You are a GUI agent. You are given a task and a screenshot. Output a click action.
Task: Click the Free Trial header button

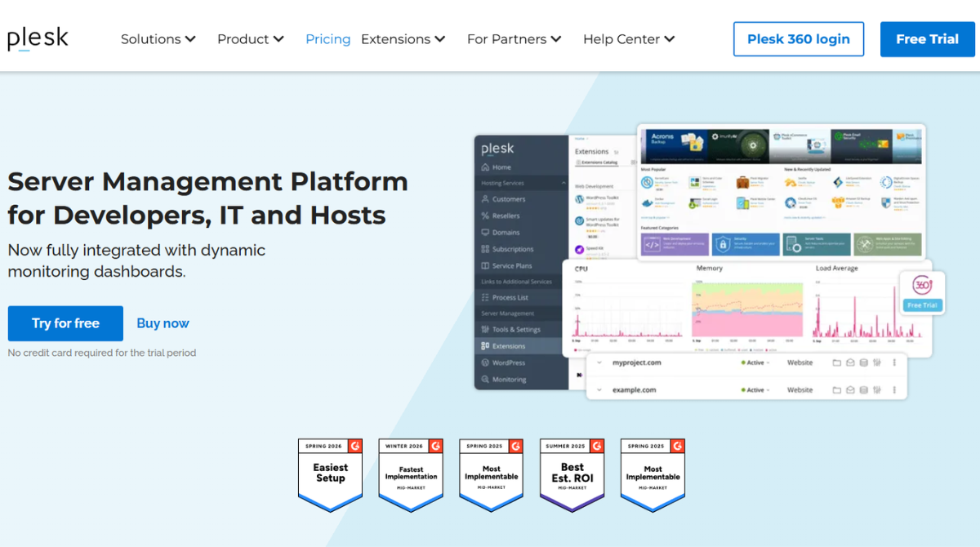(x=927, y=39)
